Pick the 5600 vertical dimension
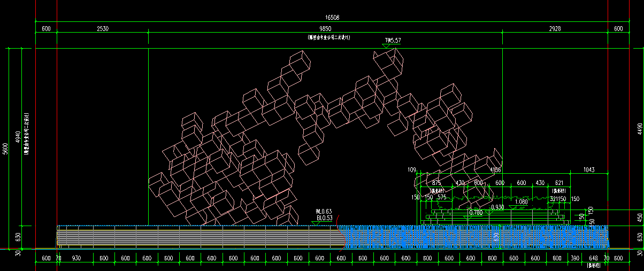Viewport: 644px width, 271px height. click(5, 149)
